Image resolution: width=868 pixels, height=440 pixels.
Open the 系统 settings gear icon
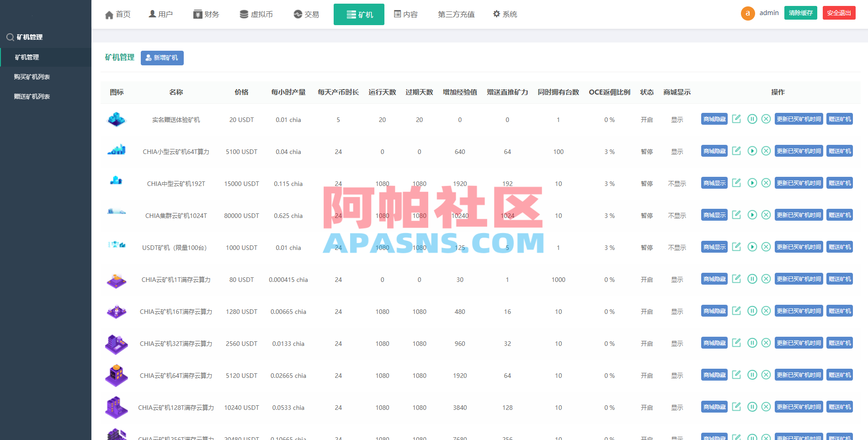point(496,14)
